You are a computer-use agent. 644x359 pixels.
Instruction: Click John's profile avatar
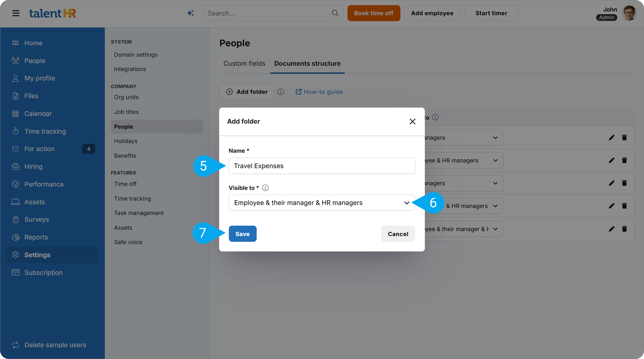pos(629,13)
